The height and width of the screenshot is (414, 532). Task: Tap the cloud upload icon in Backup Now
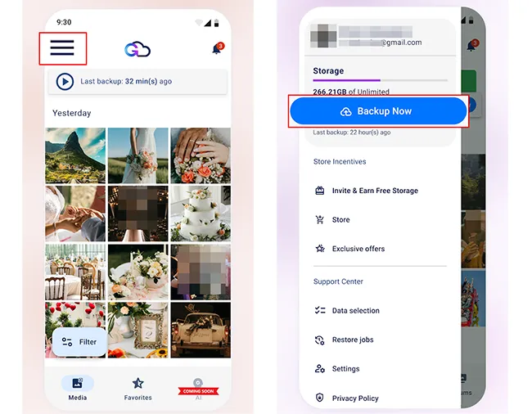pos(345,111)
